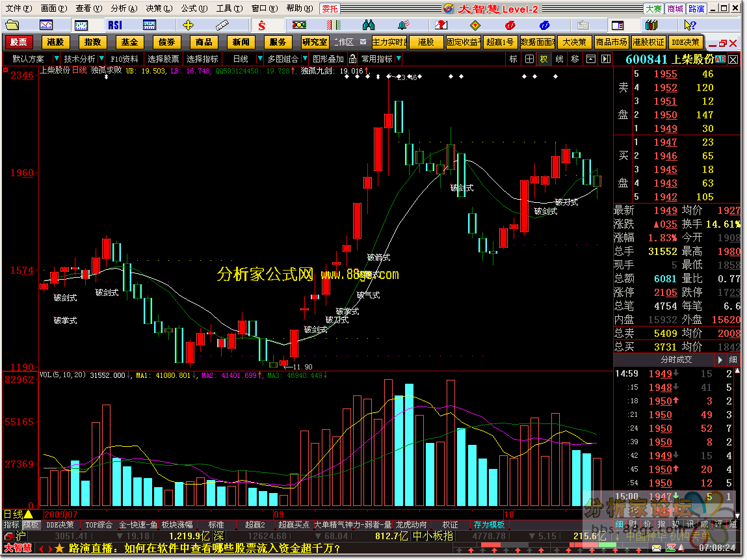Click the 路演直播 scrolling news headline
The height and width of the screenshot is (560, 747).
coord(205,548)
